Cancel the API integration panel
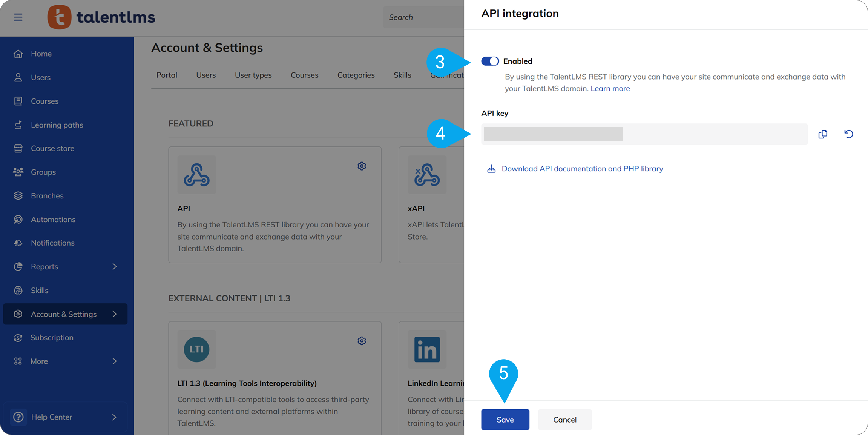The height and width of the screenshot is (435, 868). (564, 420)
